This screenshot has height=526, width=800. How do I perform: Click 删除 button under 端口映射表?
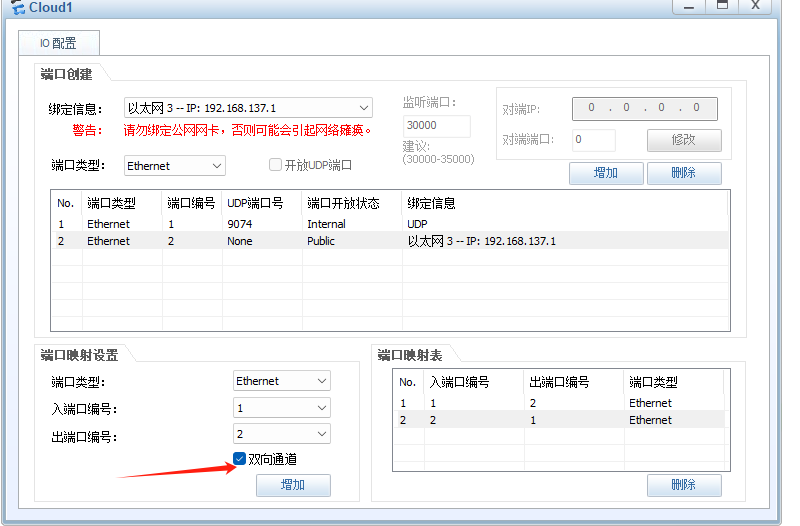tap(684, 485)
